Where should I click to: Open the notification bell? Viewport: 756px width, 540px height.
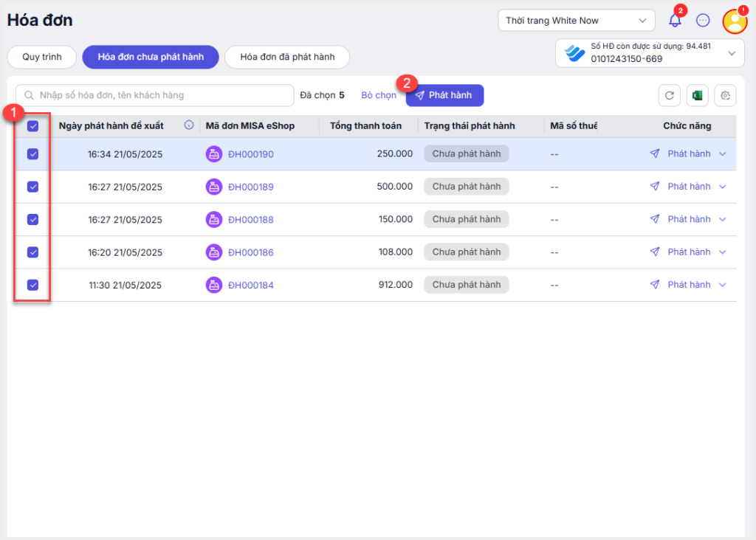pyautogui.click(x=675, y=21)
